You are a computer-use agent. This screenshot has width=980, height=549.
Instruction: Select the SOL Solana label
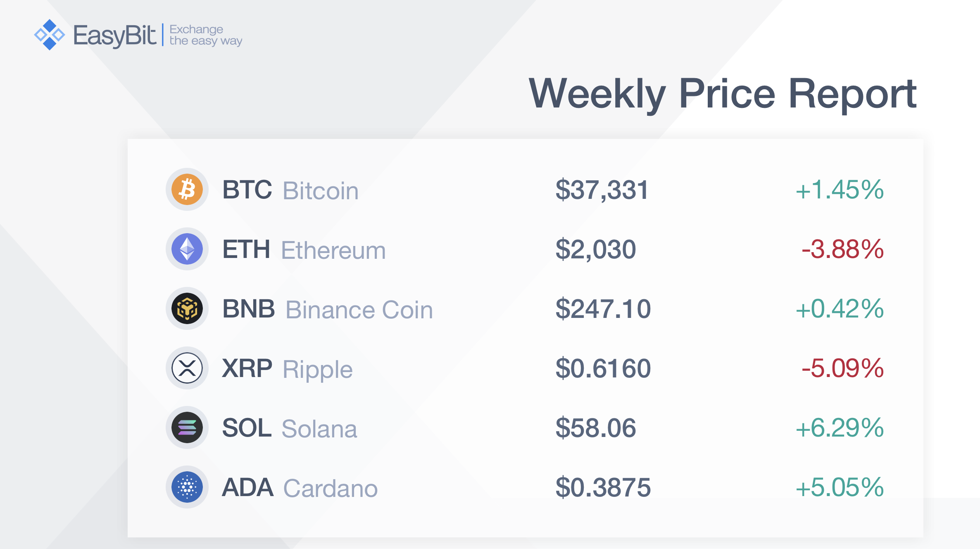click(290, 428)
